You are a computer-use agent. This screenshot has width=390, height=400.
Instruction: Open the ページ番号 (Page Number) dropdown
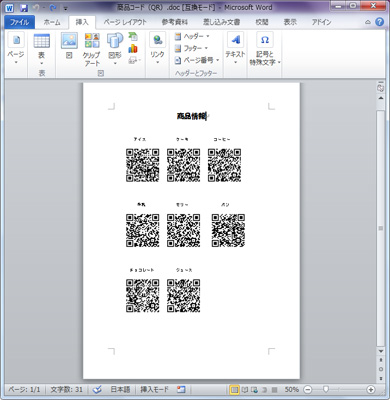pyautogui.click(x=197, y=60)
